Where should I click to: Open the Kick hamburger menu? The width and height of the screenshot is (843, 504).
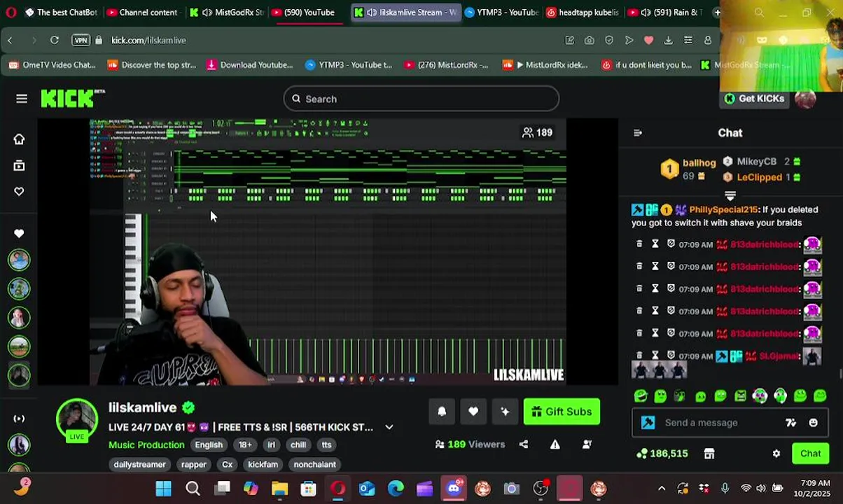click(22, 99)
